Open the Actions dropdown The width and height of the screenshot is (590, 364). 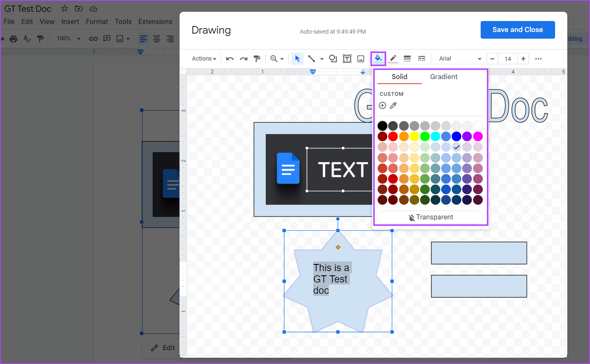[204, 58]
